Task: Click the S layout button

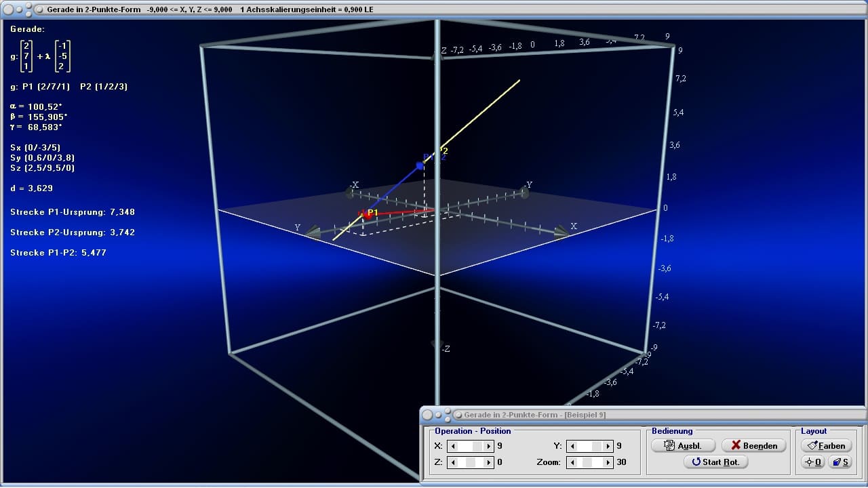Action: [x=840, y=462]
